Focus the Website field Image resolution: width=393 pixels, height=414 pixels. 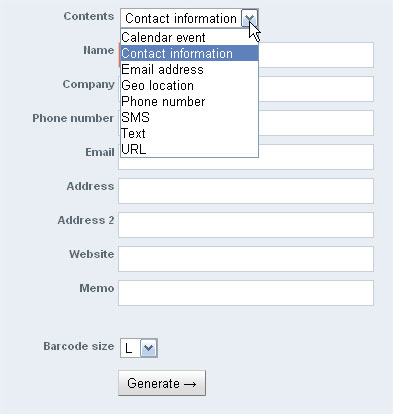click(x=246, y=259)
